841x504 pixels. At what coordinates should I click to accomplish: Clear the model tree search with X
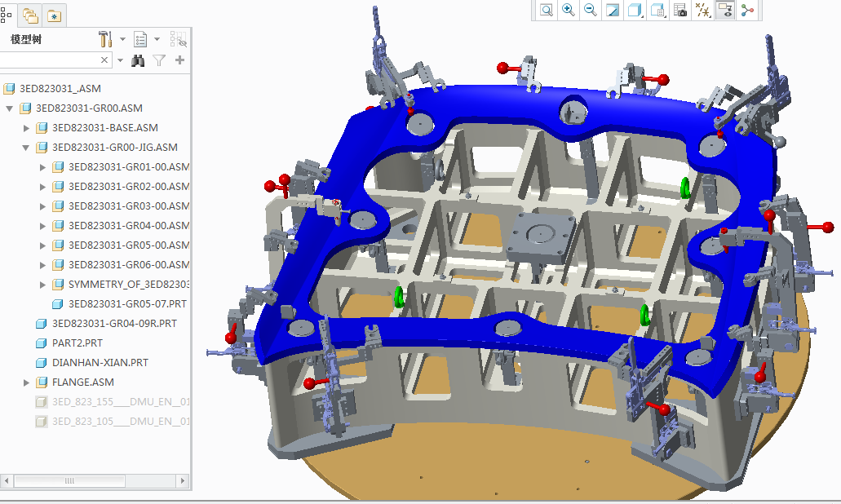coord(104,60)
